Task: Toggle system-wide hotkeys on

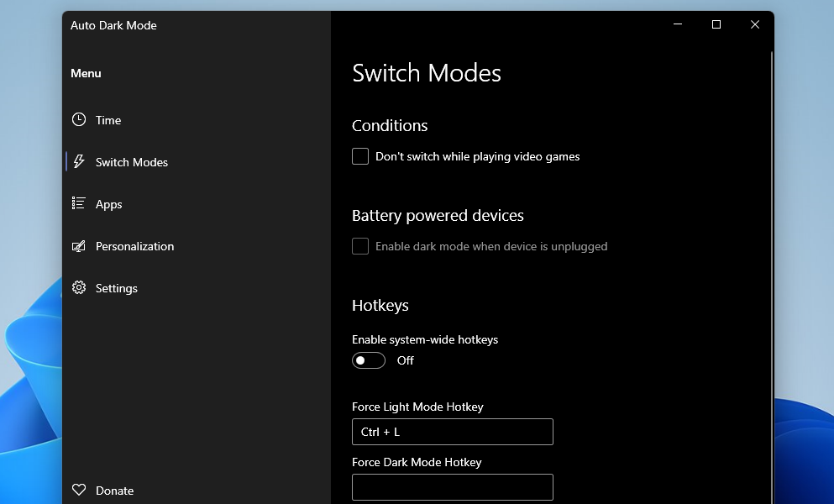Action: click(368, 360)
